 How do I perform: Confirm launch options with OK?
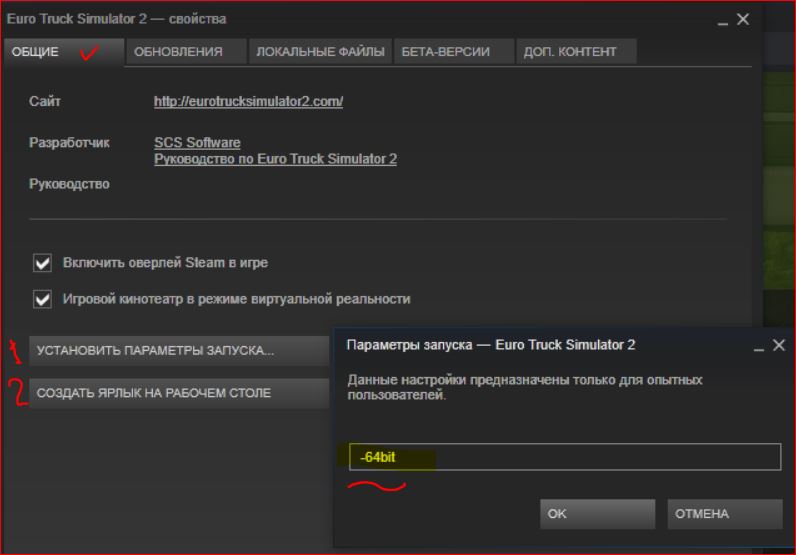pyautogui.click(x=597, y=514)
